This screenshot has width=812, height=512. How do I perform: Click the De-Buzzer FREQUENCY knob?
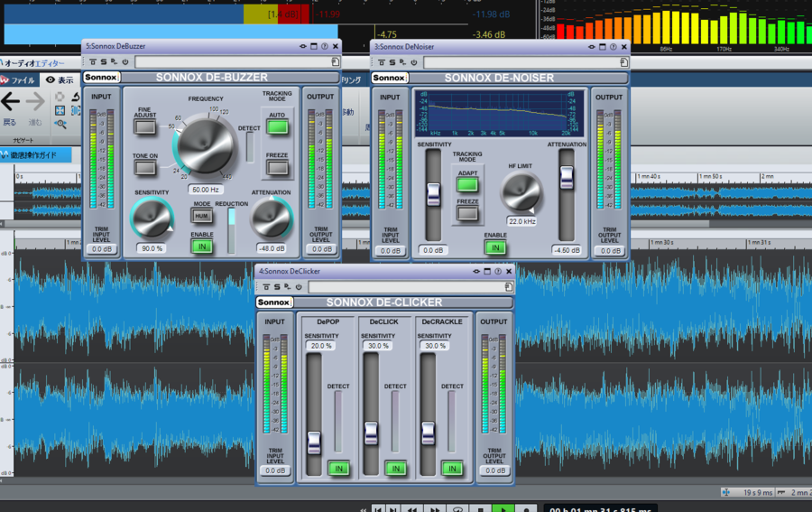tap(206, 145)
